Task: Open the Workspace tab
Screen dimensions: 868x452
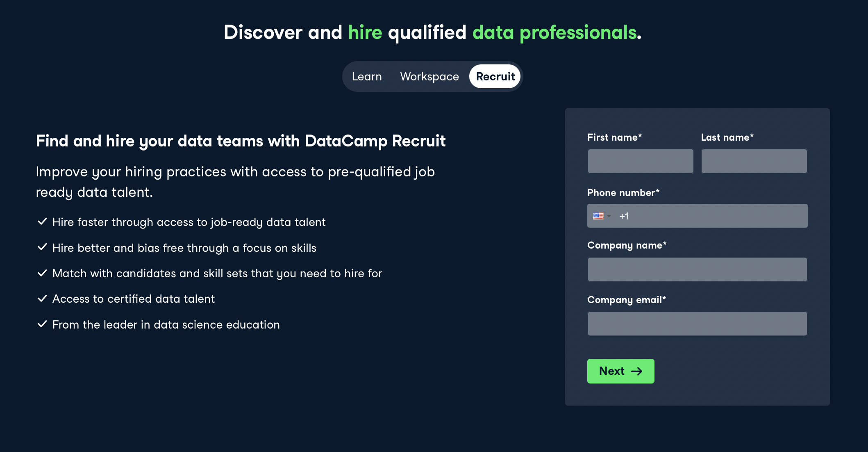Action: [x=429, y=77]
